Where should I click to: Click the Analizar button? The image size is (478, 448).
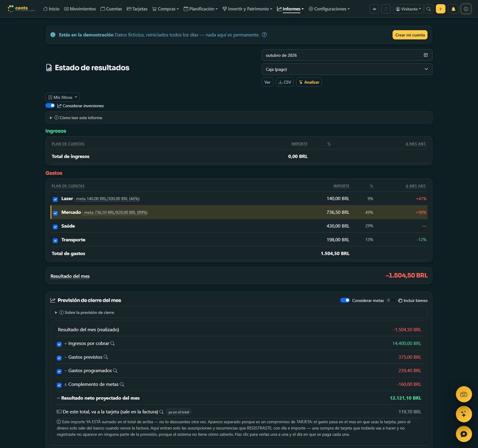[309, 82]
